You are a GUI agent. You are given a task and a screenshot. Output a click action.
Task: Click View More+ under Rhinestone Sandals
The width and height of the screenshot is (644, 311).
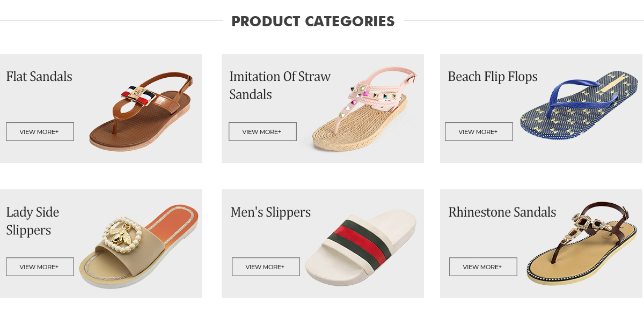tap(483, 267)
